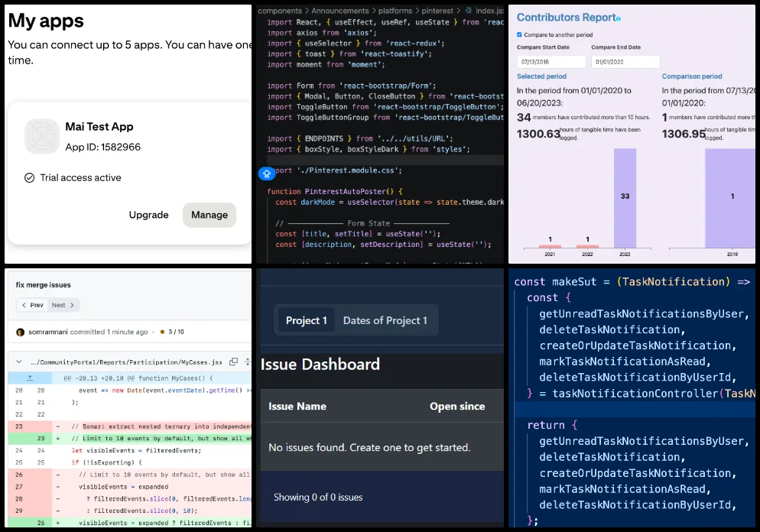Click the Mai Test App icon thumbnail
This screenshot has height=532, width=760.
click(x=42, y=136)
